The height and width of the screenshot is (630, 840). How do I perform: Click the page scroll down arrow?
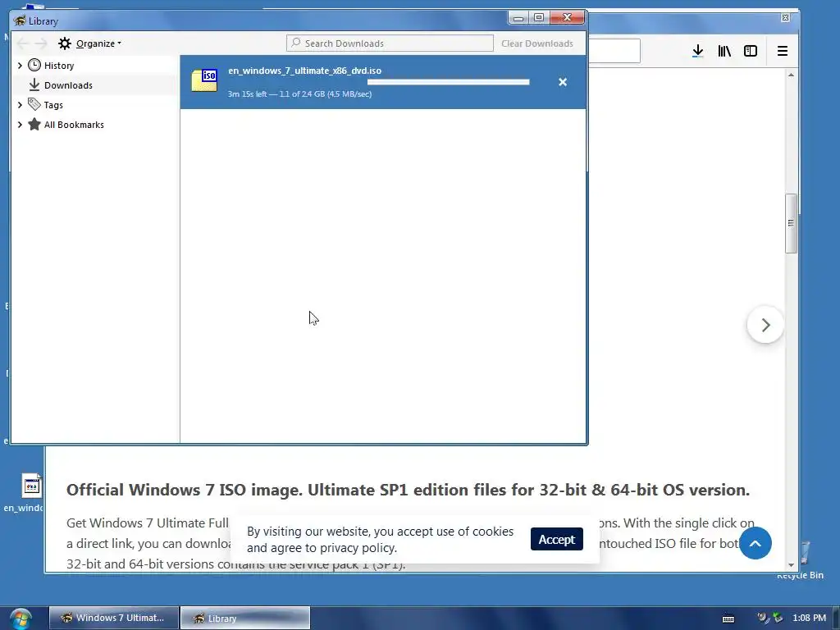[x=791, y=565]
